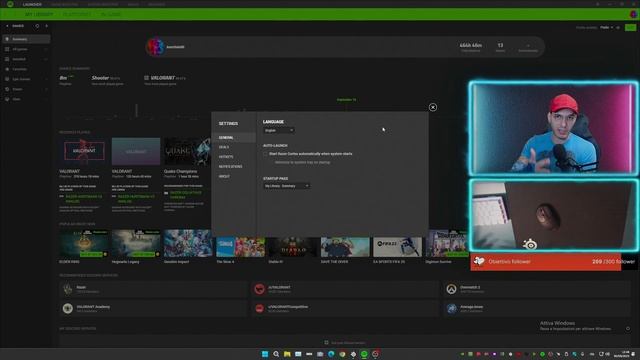
Task: Click the plus add-game icon
Action: [x=47, y=26]
